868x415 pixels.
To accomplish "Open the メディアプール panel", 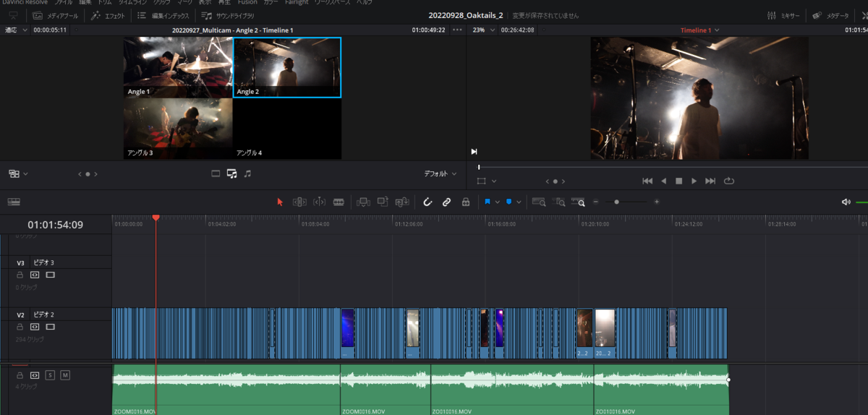I will [x=56, y=15].
